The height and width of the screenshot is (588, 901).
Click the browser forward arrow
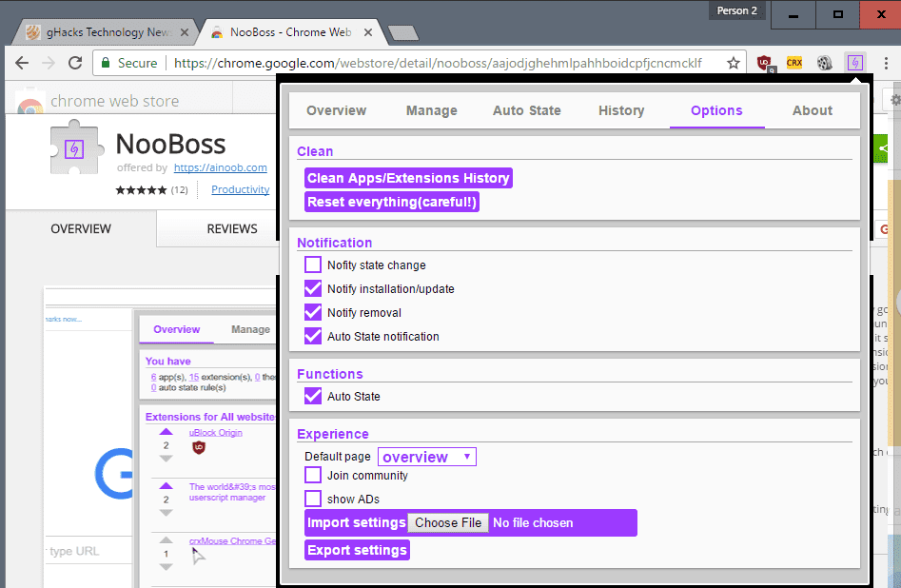49,63
